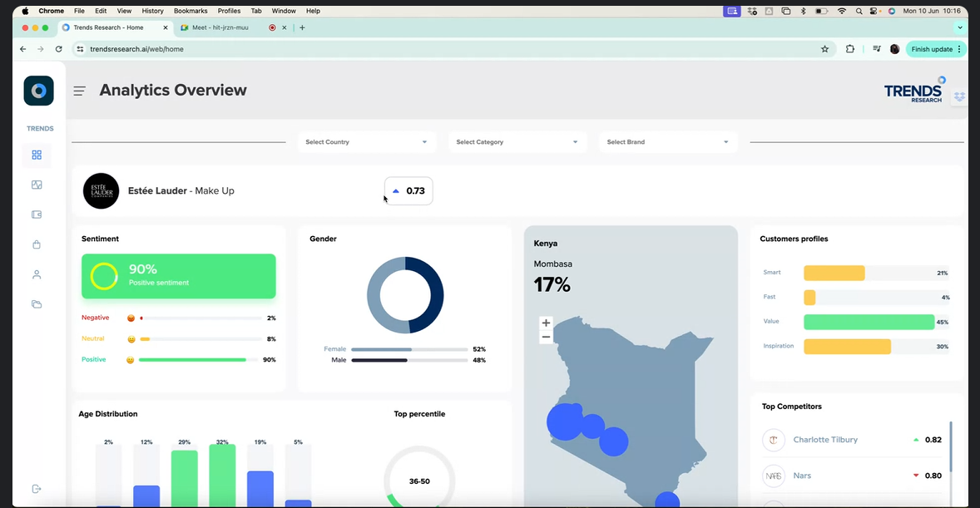Viewport: 980px width, 508px height.
Task: Open the Select Category dropdown
Action: coord(517,142)
